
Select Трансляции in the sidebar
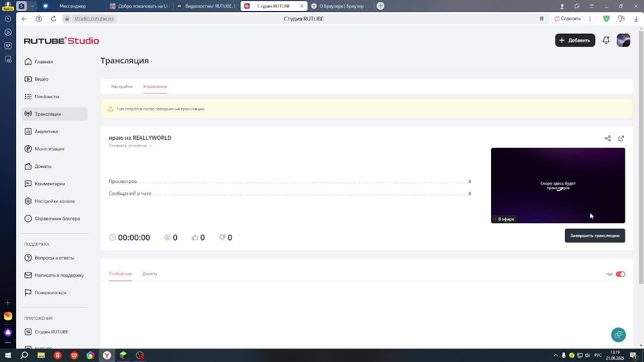click(x=54, y=114)
